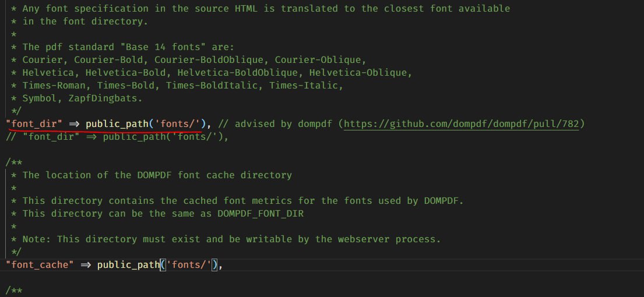
Task: Click the comment line starting with Helvetica, Helvetica-Bold
Action: [x=217, y=73]
